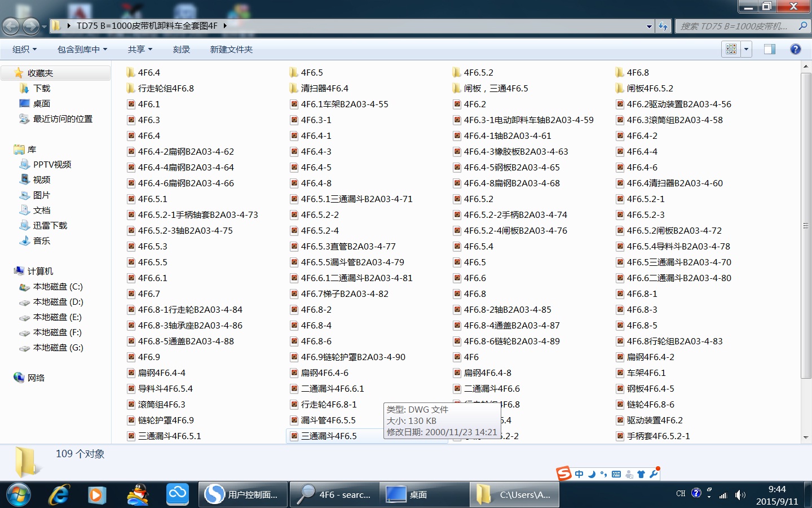Click the Forward navigation arrow

pyautogui.click(x=31, y=26)
